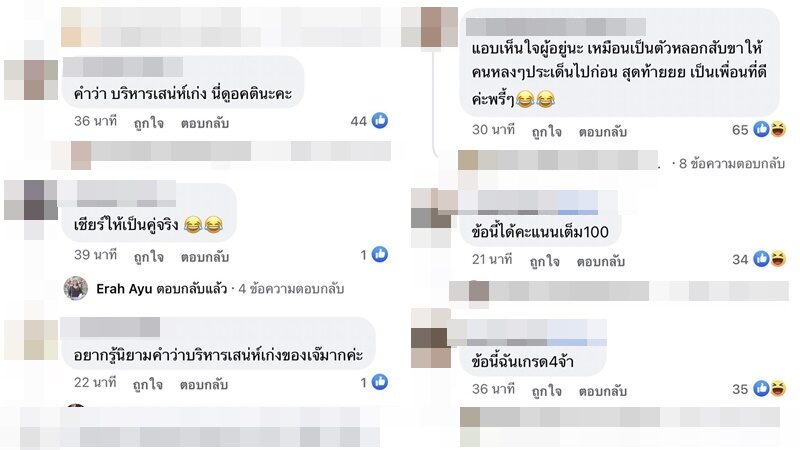Image resolution: width=800 pixels, height=450 pixels.
Task: Open the Erah Ayu ตอบกลับแล้ว link
Action: pos(162,289)
